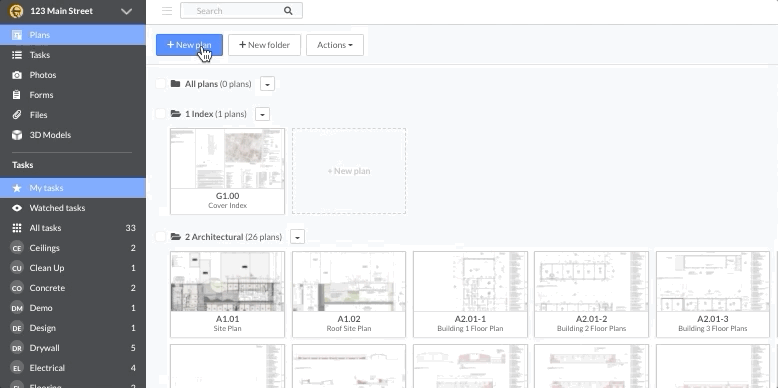Expand the 123 Main Street project chevron
Viewport: 778px width, 388px height.
click(x=127, y=11)
